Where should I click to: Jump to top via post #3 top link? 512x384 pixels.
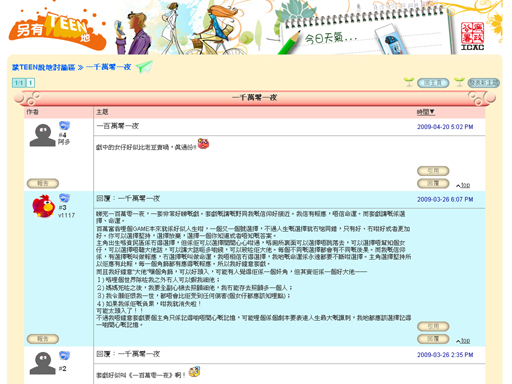click(463, 341)
